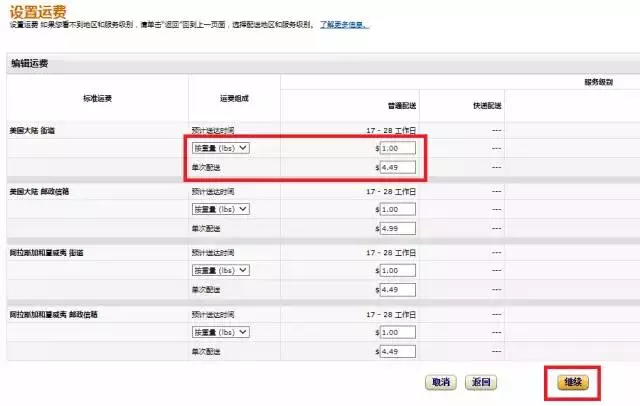Viewport: 640px width, 406px height.
Task: Edit 单次配送 field for 阿拉斯加和夏威夷 街道
Action: 398,290
